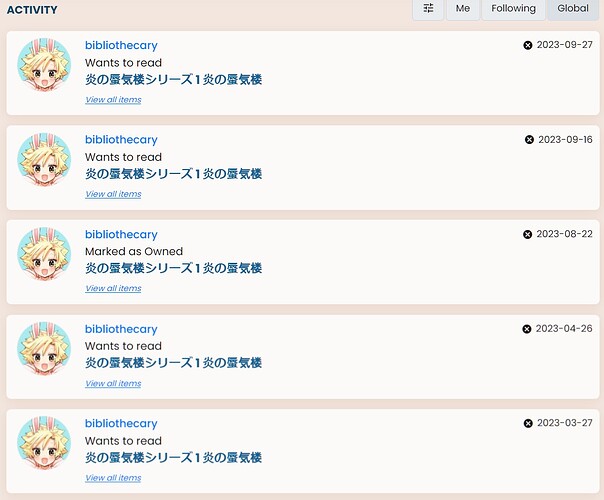Remove the 2023-04-26 activity entry

(x=527, y=329)
